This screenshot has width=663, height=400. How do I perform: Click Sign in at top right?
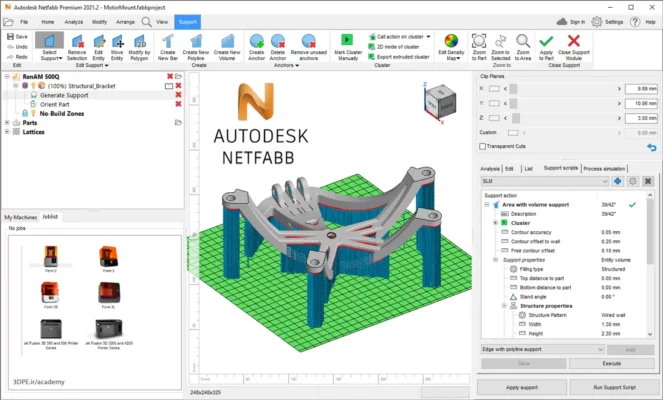[570, 22]
